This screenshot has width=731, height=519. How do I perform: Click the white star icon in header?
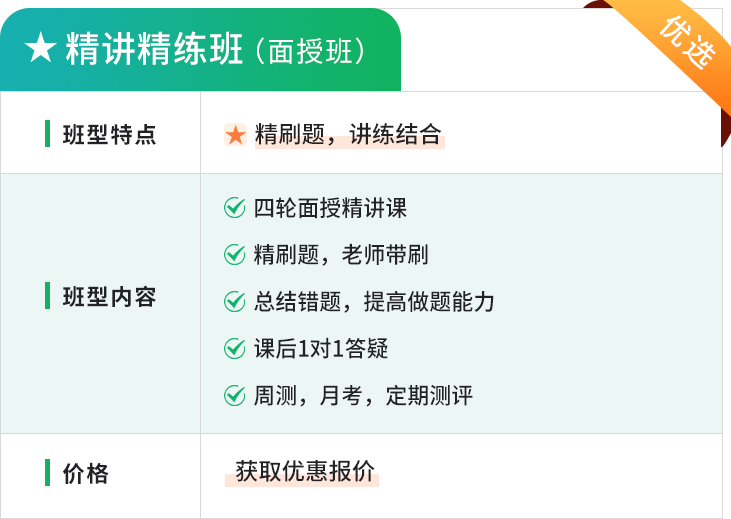(x=41, y=47)
